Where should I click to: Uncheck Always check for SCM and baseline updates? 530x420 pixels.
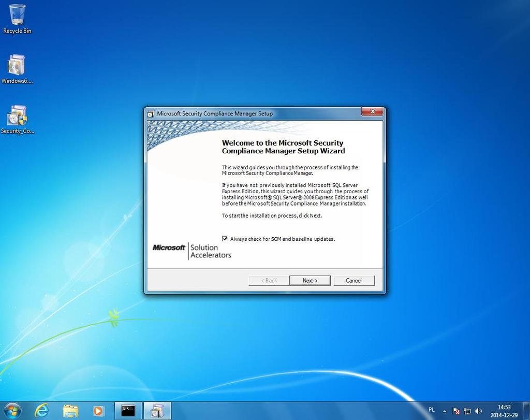pos(225,239)
